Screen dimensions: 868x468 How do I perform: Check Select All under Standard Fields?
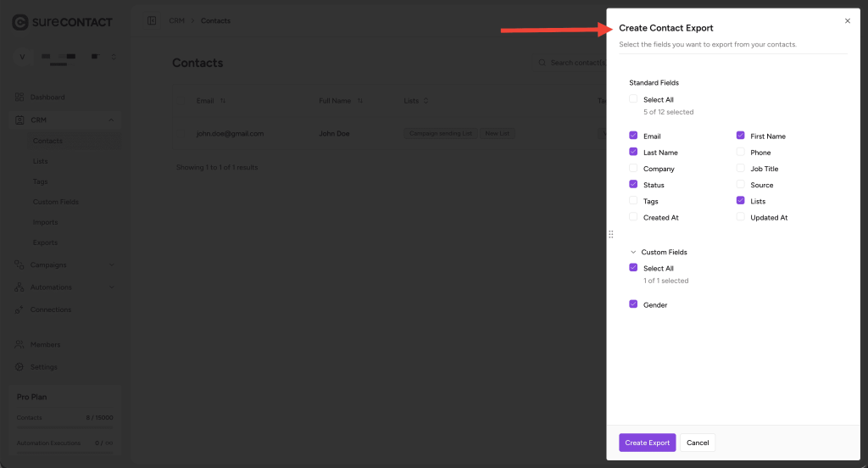633,99
